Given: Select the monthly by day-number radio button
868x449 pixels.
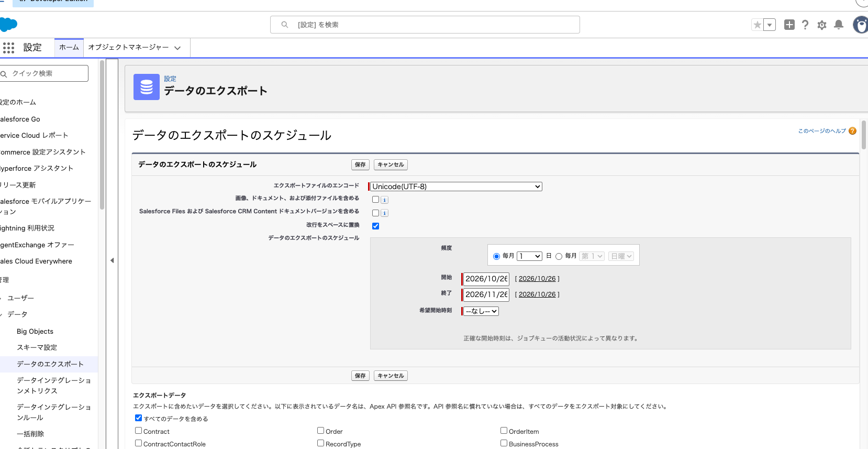Looking at the screenshot, I should pos(496,256).
